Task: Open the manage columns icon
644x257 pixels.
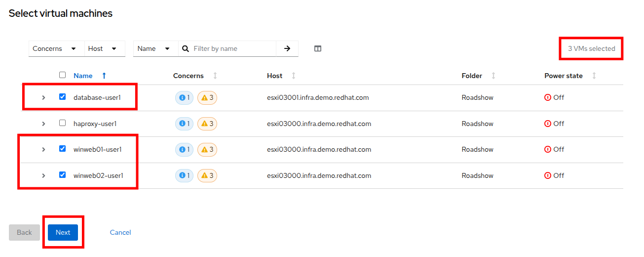Action: [x=318, y=48]
